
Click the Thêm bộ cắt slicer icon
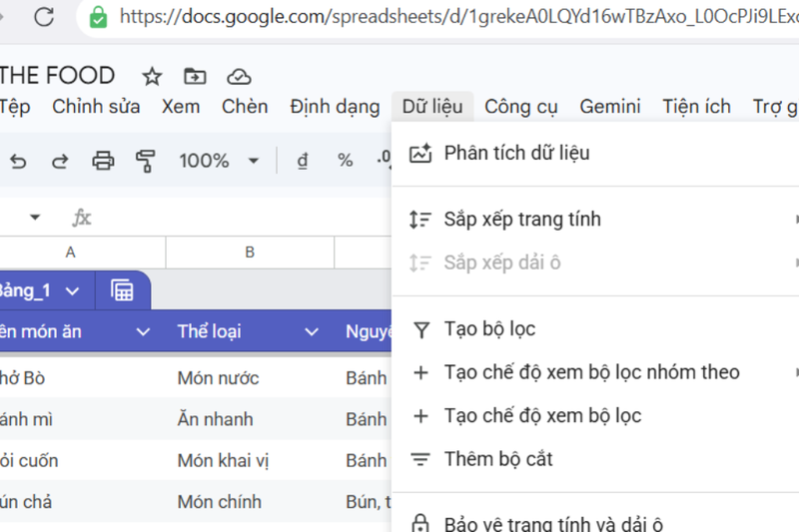pyautogui.click(x=420, y=460)
